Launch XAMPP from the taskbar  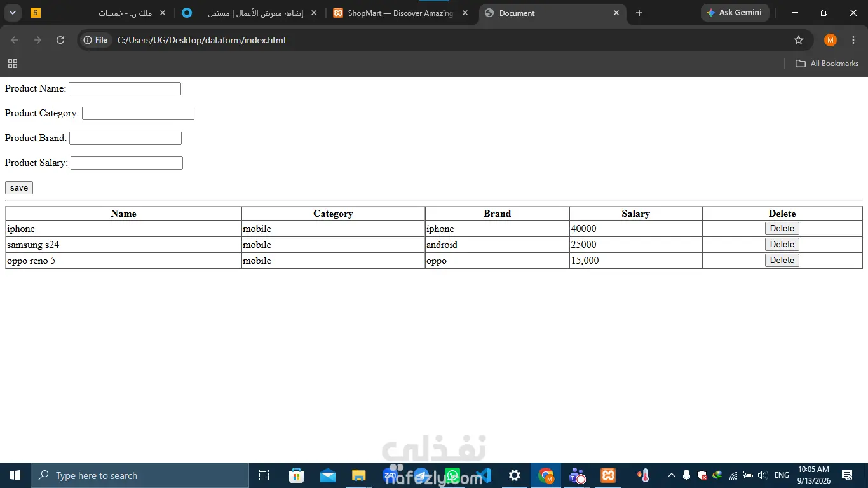tap(608, 475)
